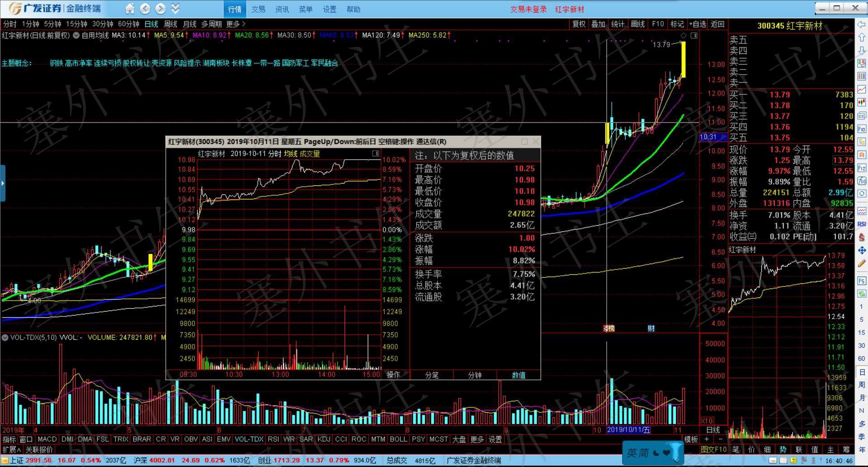Open sidebar candlestick chart icon
This screenshot has height=467, width=868.
(x=862, y=102)
